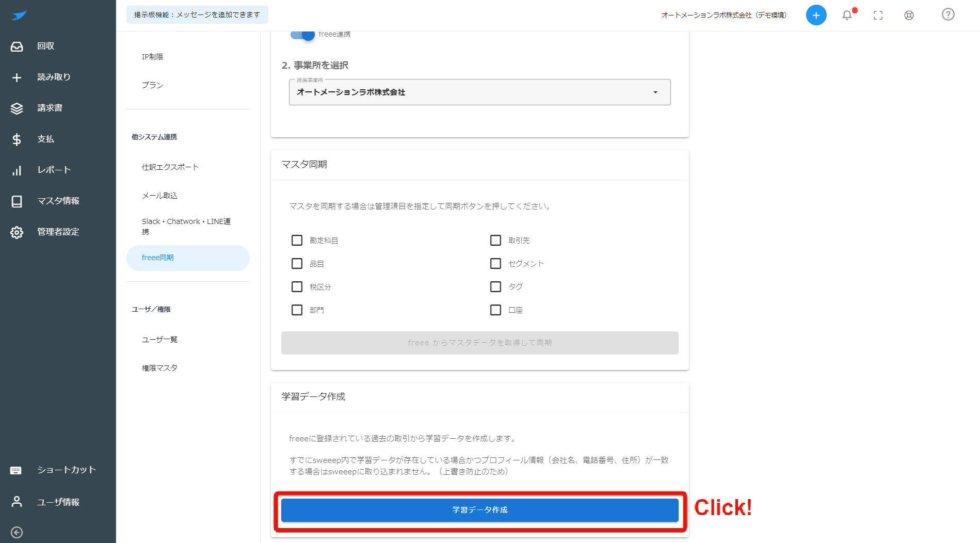980x543 pixels.
Task: Click company name オートメーションラボ株式会社（デモ環境）
Action: pyautogui.click(x=724, y=15)
